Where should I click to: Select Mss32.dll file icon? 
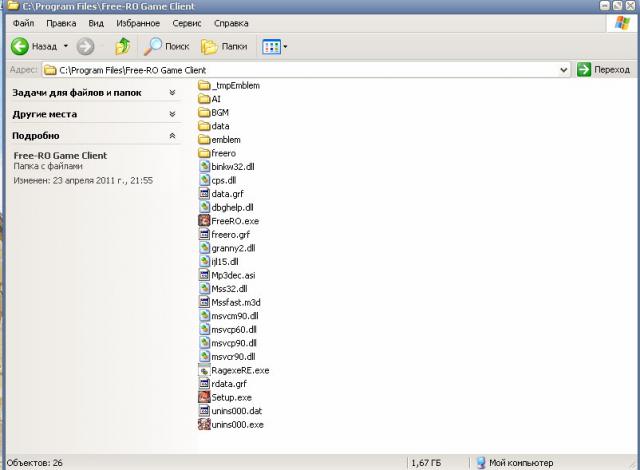204,288
